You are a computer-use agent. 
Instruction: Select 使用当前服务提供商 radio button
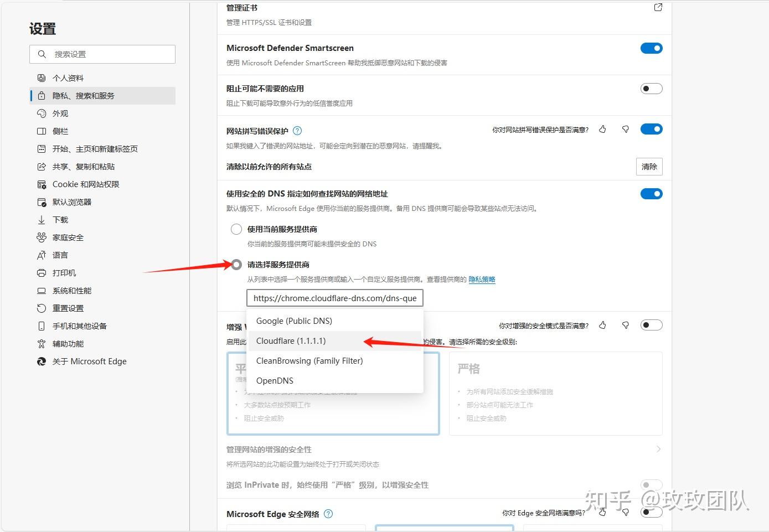[x=236, y=229]
